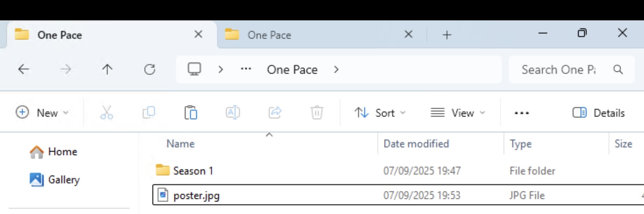644x214 pixels.
Task: Select the Season 1 folder
Action: (193, 171)
